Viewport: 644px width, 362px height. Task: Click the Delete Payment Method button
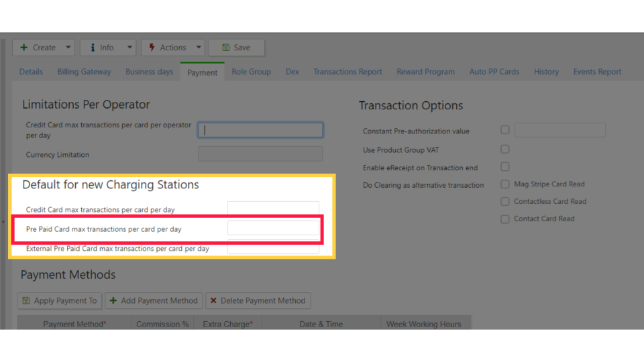tap(258, 300)
